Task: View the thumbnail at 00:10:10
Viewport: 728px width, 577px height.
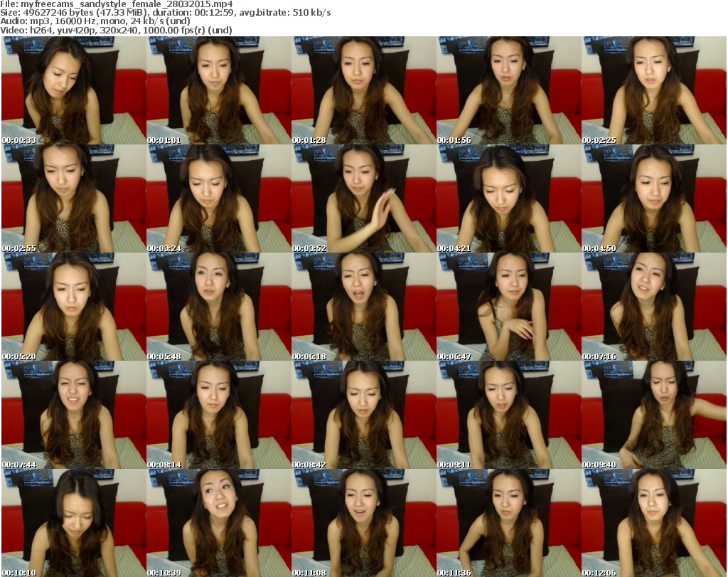Action: click(74, 523)
